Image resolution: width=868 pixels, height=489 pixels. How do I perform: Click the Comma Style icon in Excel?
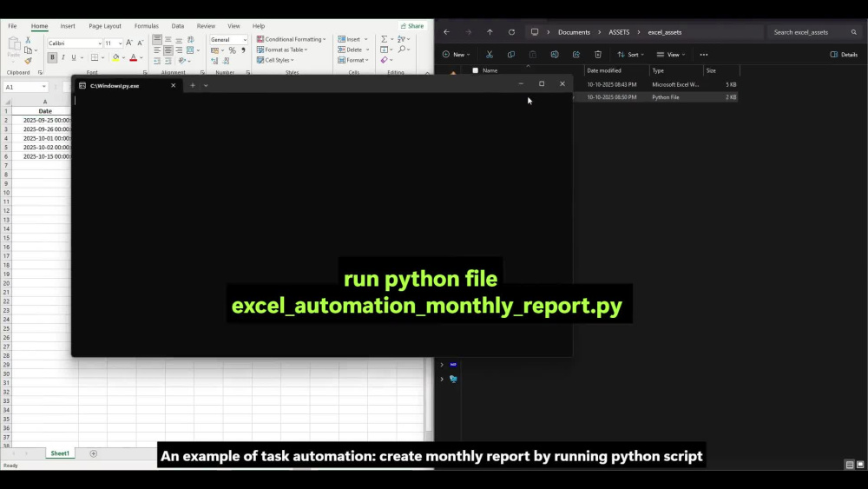click(244, 50)
